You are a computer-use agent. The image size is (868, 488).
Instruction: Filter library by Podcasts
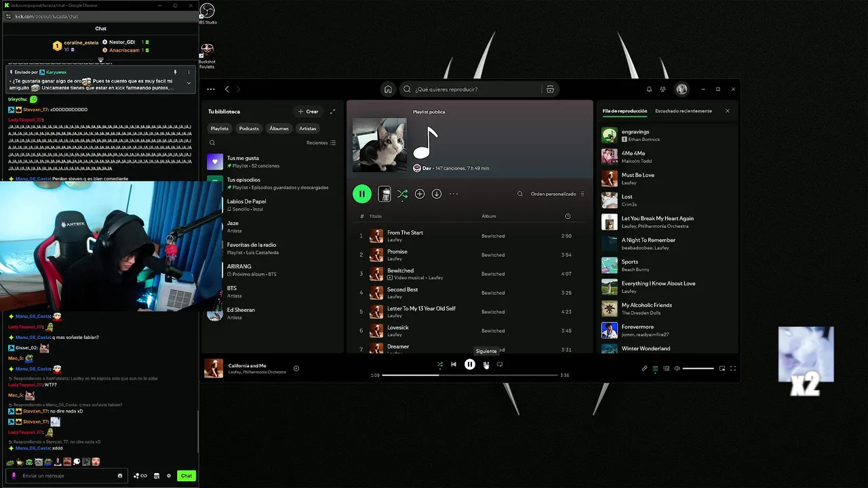coord(249,128)
